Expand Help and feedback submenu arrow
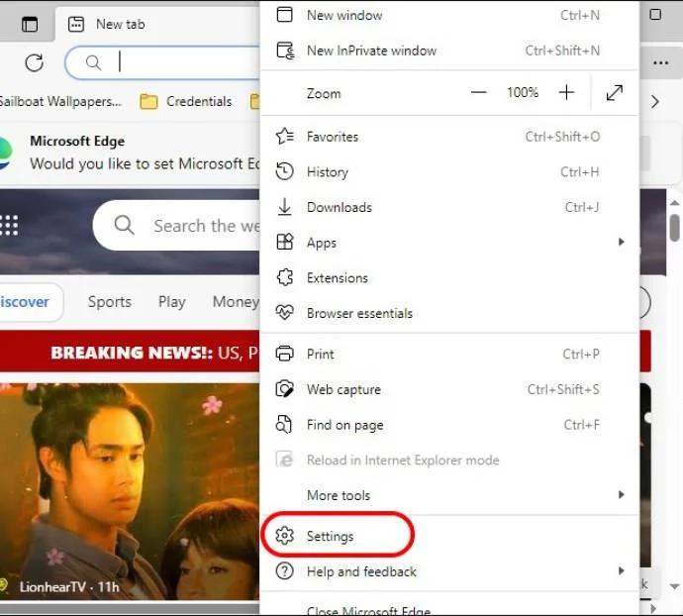 pos(622,571)
